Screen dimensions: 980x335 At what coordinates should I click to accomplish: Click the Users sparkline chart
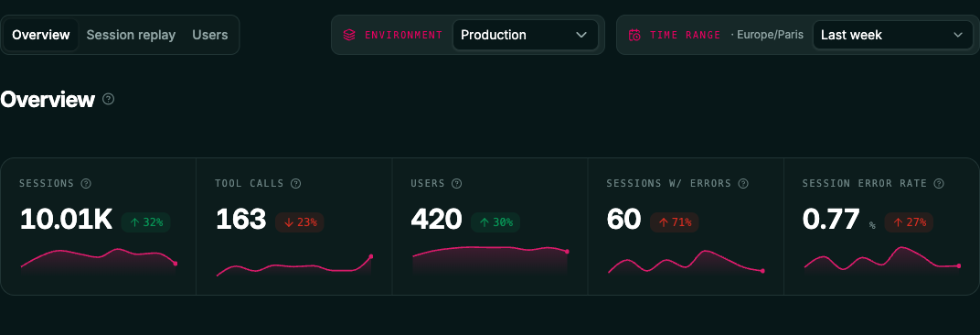pyautogui.click(x=490, y=261)
